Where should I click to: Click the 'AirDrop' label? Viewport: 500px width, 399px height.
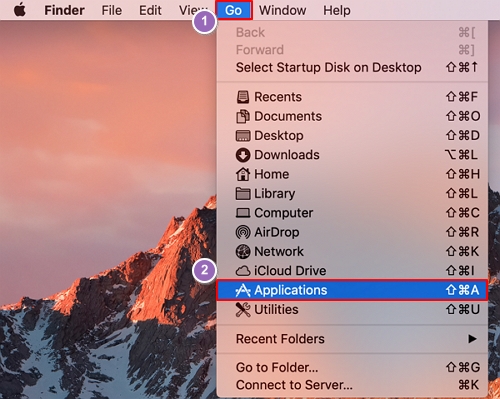click(x=277, y=232)
